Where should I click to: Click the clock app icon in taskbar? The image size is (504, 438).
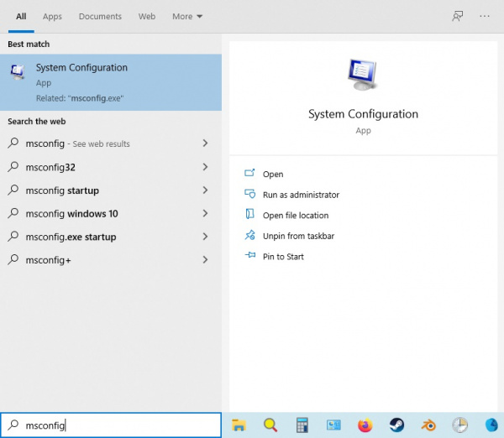459,425
